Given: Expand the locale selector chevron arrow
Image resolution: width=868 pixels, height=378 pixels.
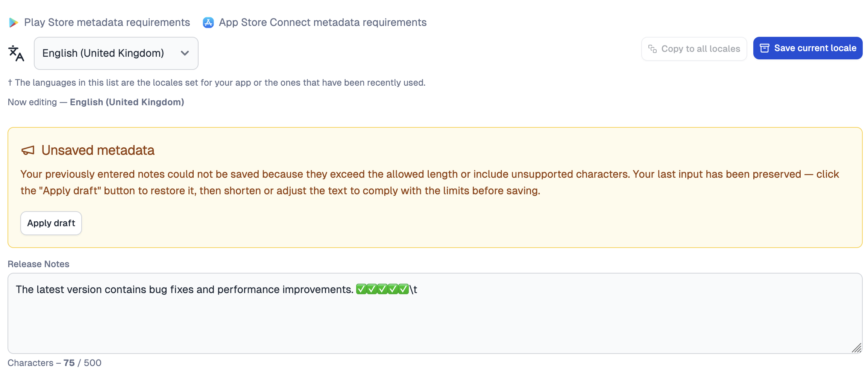Looking at the screenshot, I should (x=185, y=53).
